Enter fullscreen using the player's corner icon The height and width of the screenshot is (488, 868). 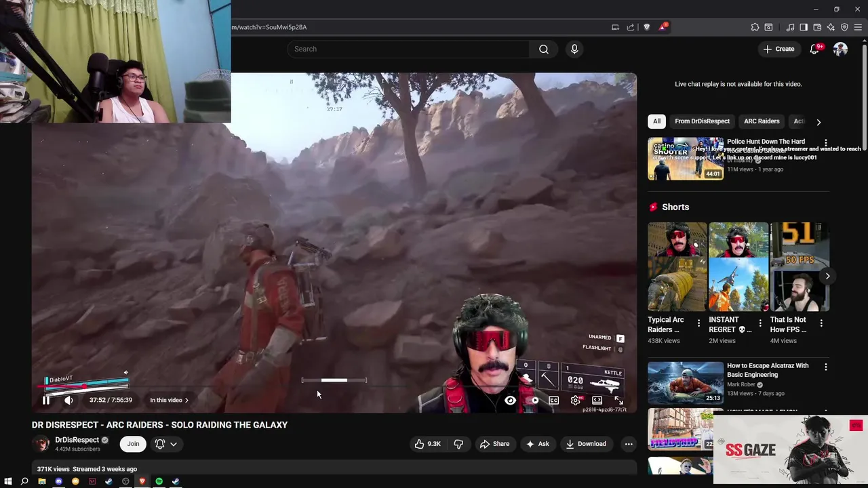[618, 400]
